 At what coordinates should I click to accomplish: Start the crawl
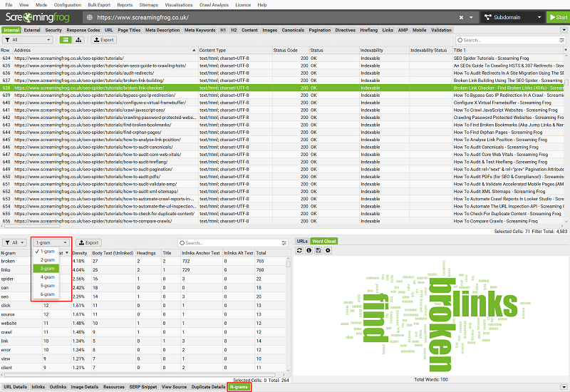[x=559, y=17]
